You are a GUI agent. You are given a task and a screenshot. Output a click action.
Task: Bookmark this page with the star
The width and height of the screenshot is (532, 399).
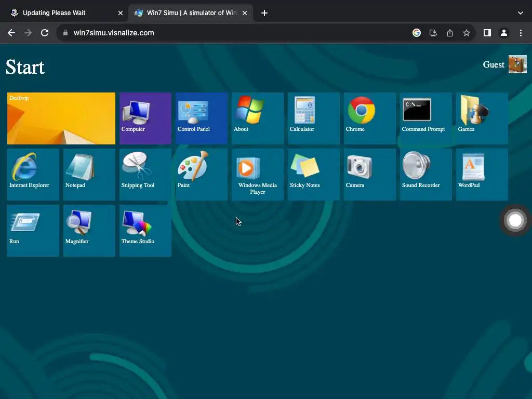pos(467,33)
